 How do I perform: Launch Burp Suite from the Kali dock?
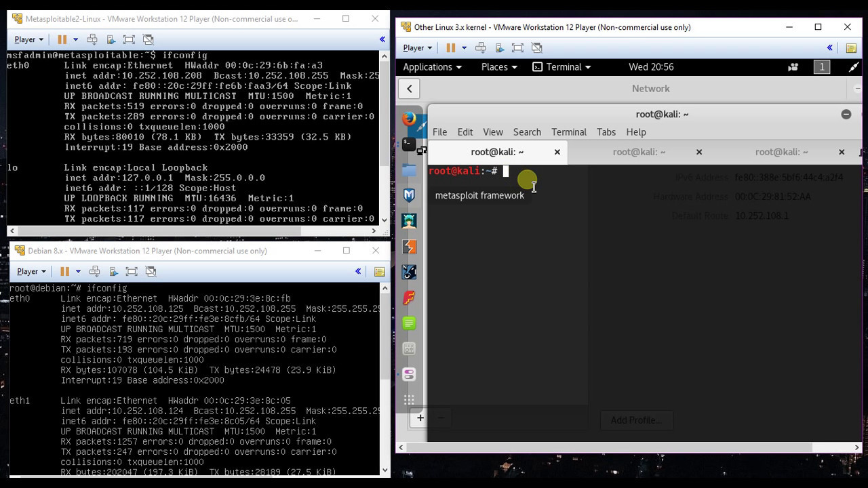click(x=409, y=247)
